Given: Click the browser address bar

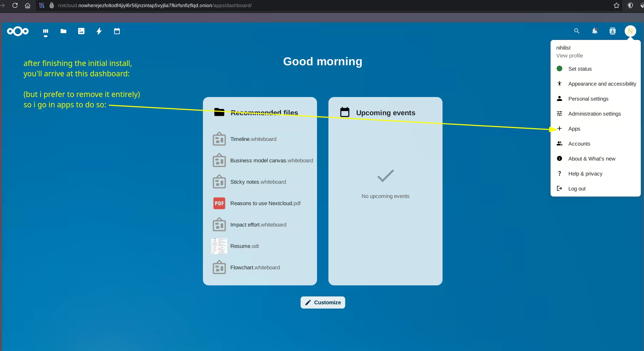Looking at the screenshot, I should [321, 5].
